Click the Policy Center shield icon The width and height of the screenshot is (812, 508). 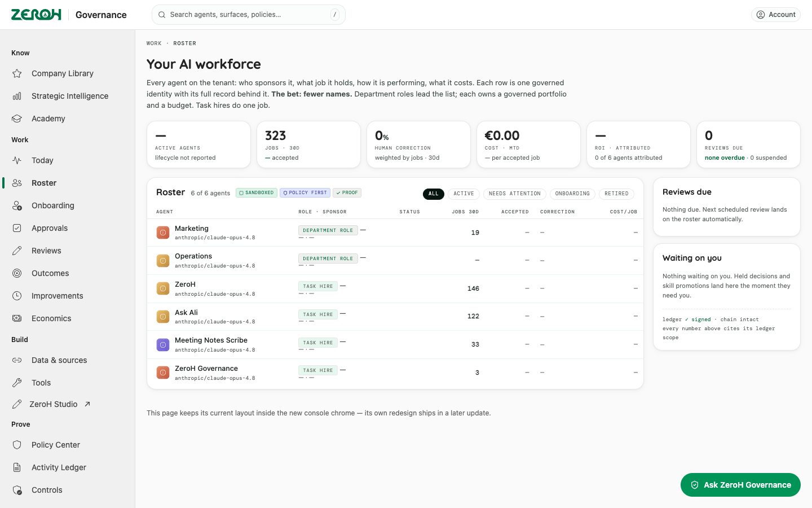[x=17, y=445]
